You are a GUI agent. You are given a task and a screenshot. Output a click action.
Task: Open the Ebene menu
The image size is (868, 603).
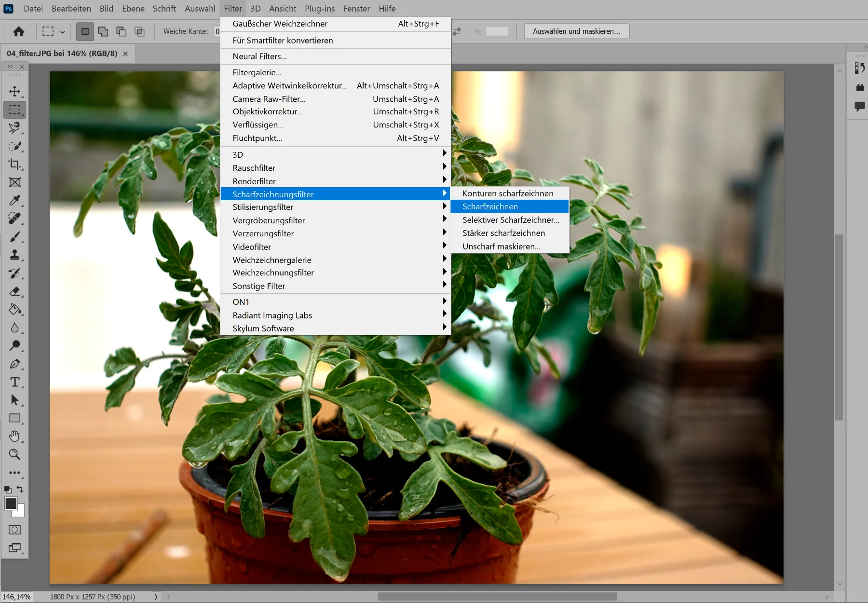(x=133, y=9)
